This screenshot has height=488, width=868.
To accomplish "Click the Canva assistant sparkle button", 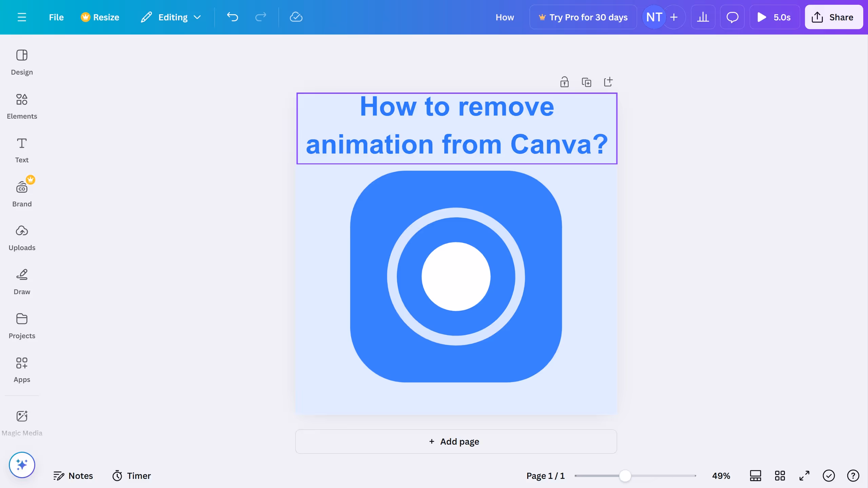I will point(22,465).
